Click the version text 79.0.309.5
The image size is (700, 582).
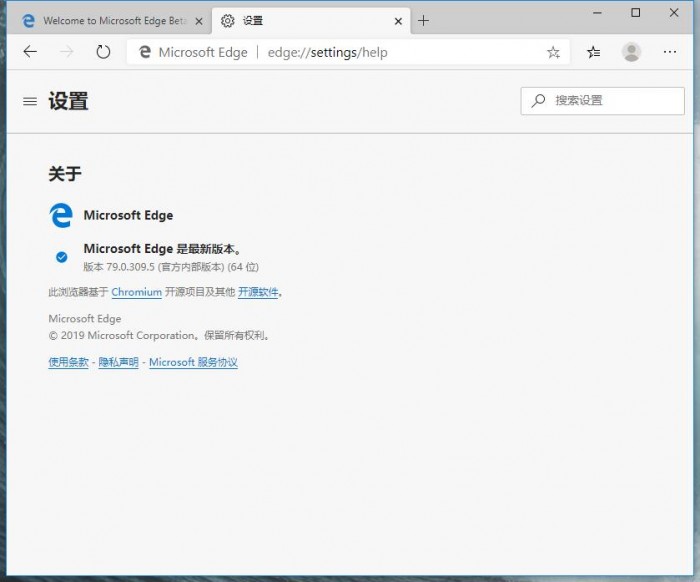click(130, 267)
